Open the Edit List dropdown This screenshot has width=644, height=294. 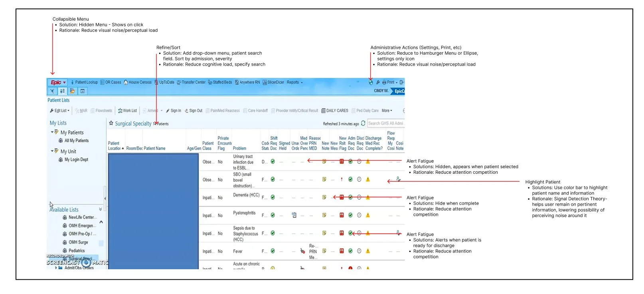[59, 111]
